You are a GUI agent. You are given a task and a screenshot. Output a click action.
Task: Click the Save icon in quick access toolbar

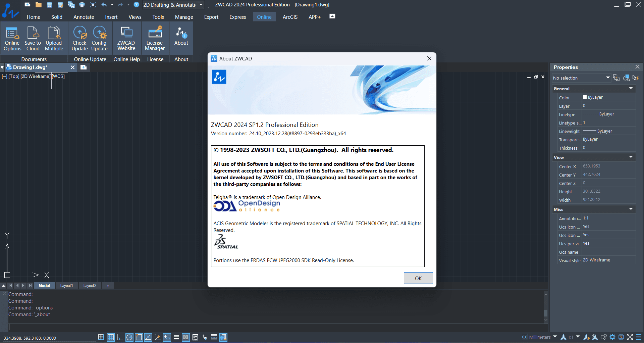tap(49, 5)
